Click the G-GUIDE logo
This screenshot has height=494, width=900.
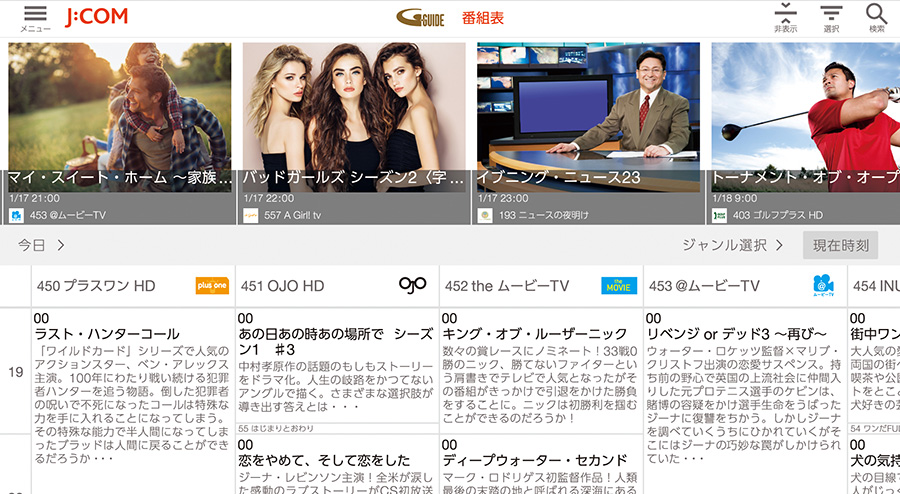[420, 18]
